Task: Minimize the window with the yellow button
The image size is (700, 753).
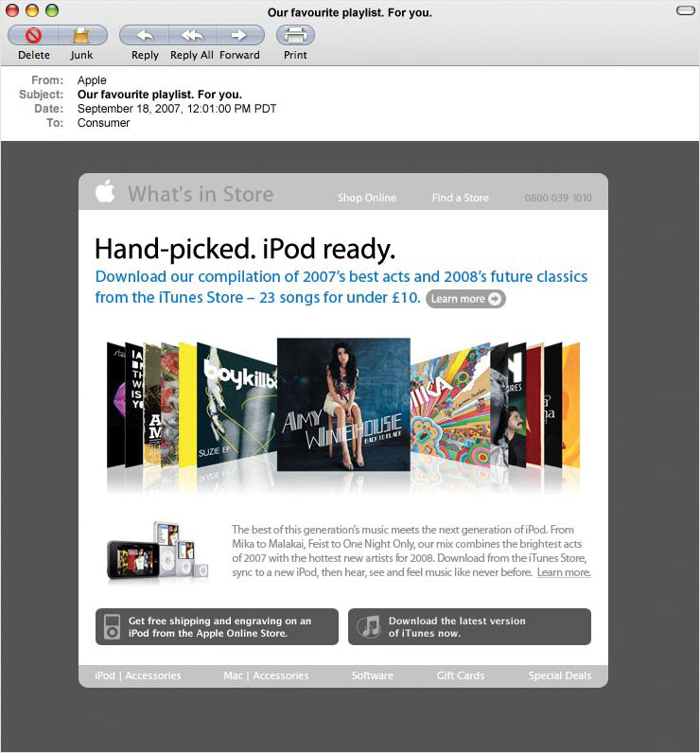Action: click(32, 10)
